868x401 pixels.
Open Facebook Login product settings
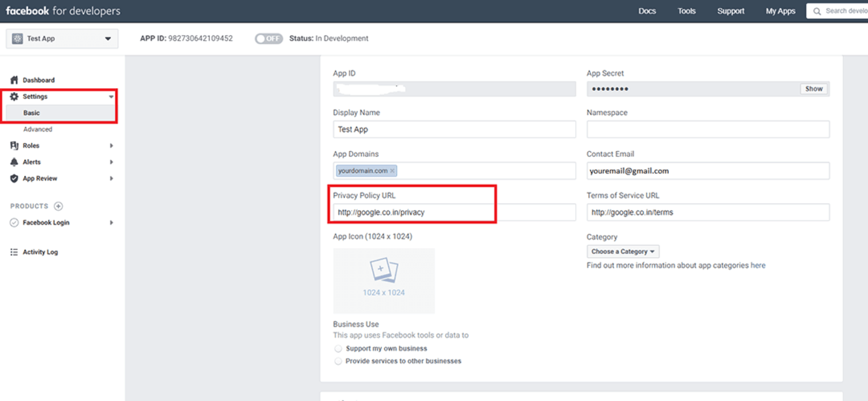click(x=47, y=222)
